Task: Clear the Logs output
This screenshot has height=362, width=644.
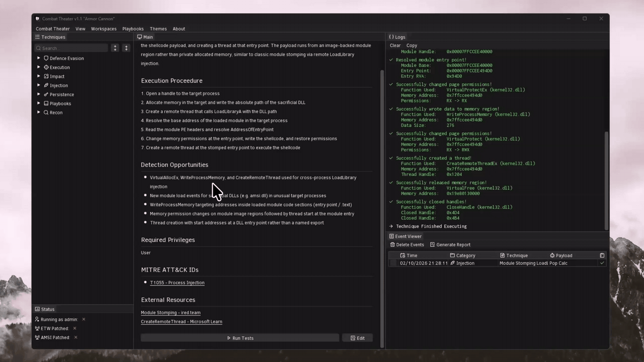Action: (x=395, y=45)
